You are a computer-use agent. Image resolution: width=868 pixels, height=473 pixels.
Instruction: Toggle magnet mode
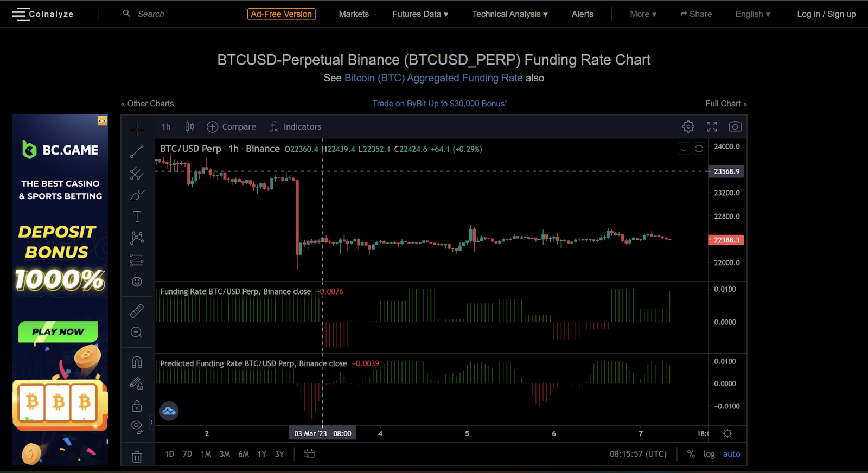[x=137, y=362]
